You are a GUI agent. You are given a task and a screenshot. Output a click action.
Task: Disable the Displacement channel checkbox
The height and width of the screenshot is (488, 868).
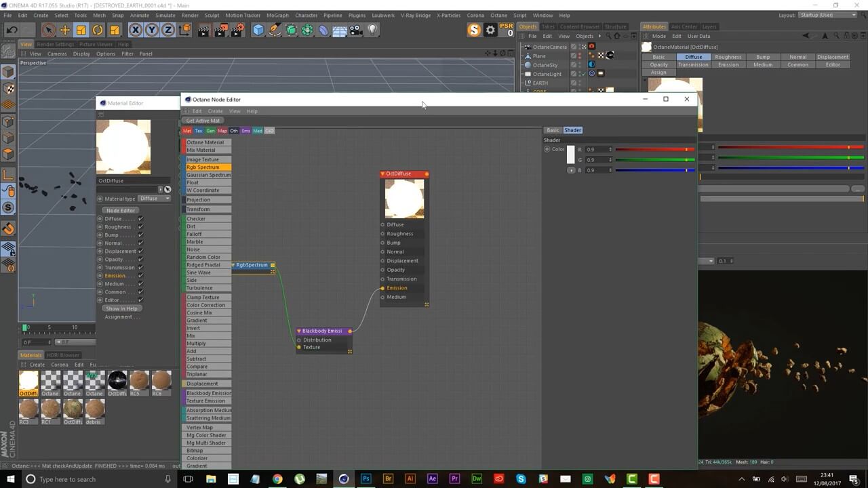(140, 251)
